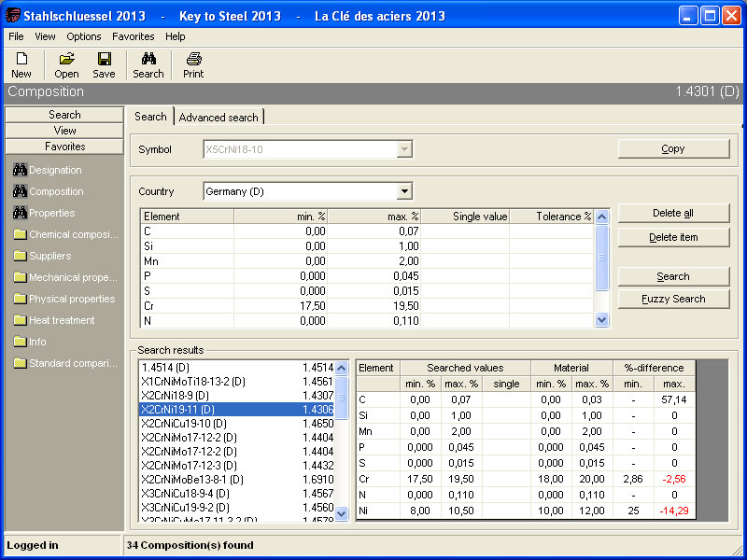Click the Copy button
747x560 pixels.
[x=673, y=149]
